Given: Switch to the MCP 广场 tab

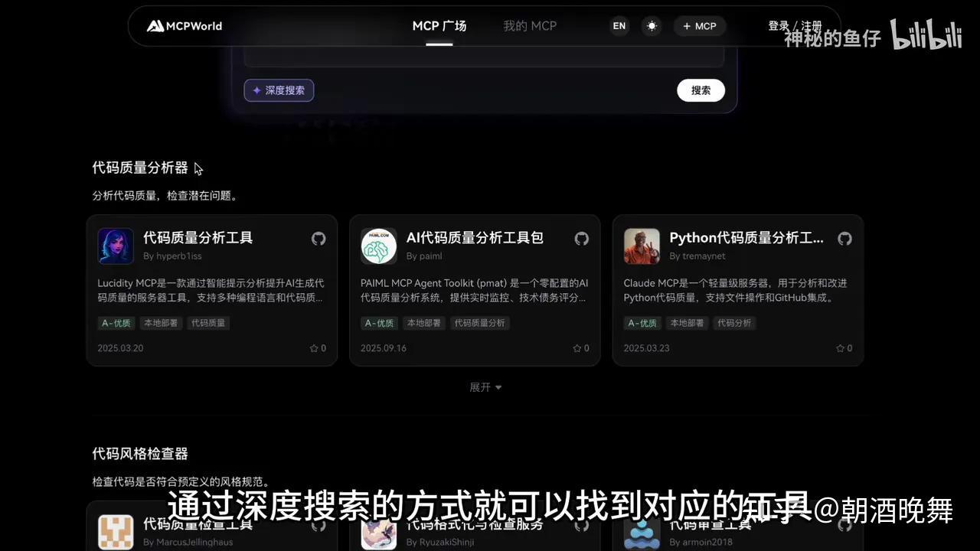Looking at the screenshot, I should 439,26.
